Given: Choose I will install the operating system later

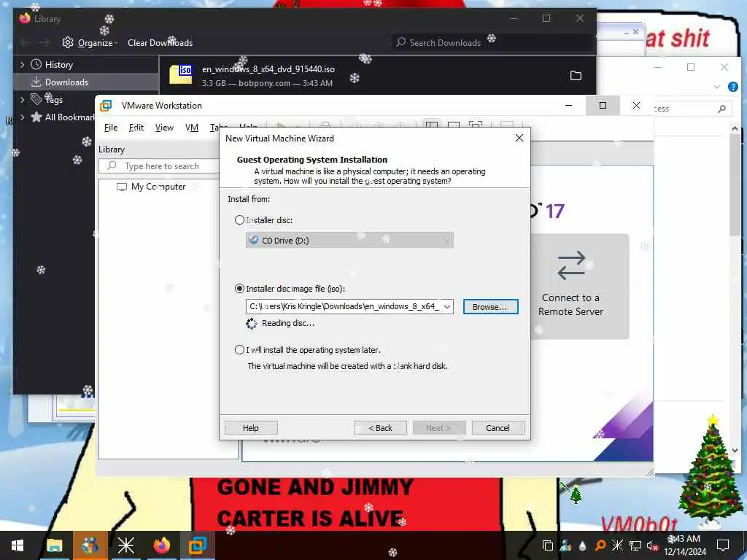Looking at the screenshot, I should point(239,349).
